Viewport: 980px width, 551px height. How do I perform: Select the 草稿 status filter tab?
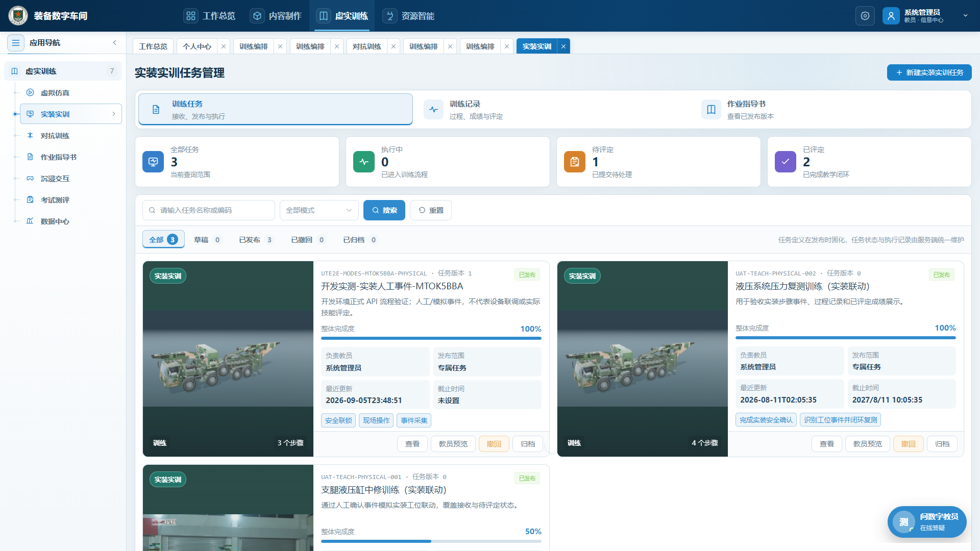coord(207,239)
